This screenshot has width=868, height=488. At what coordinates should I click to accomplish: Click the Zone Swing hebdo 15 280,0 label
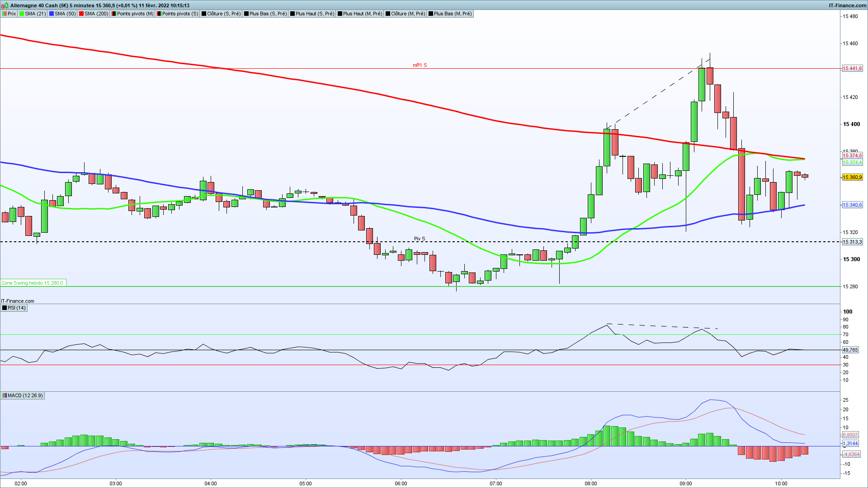click(x=33, y=283)
